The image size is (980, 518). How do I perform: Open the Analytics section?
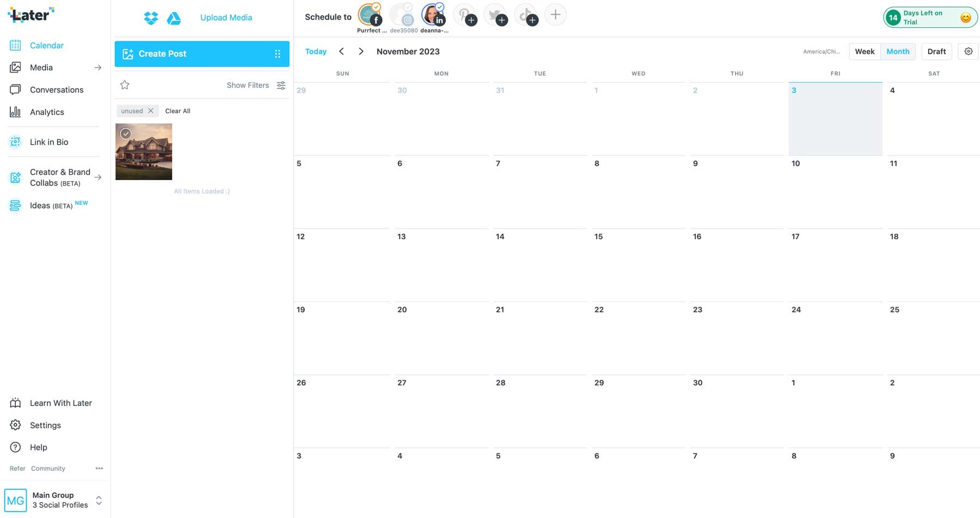(46, 112)
